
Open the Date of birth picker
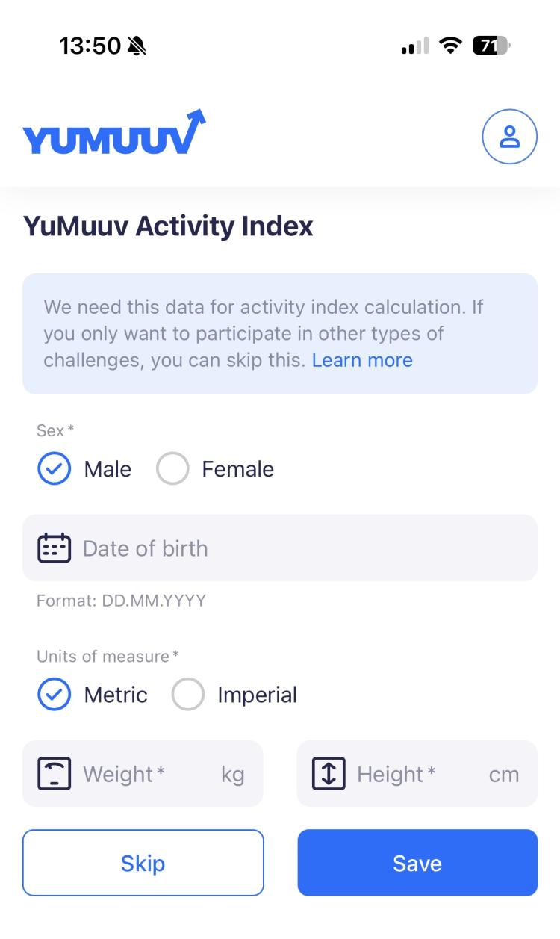280,548
